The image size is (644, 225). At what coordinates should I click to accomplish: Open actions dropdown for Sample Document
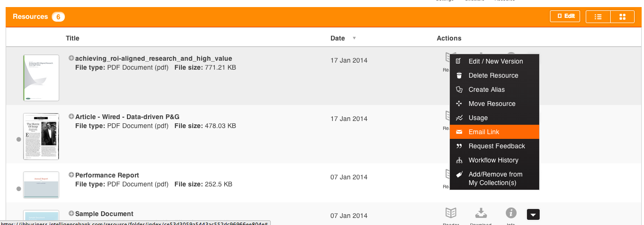[533, 214]
